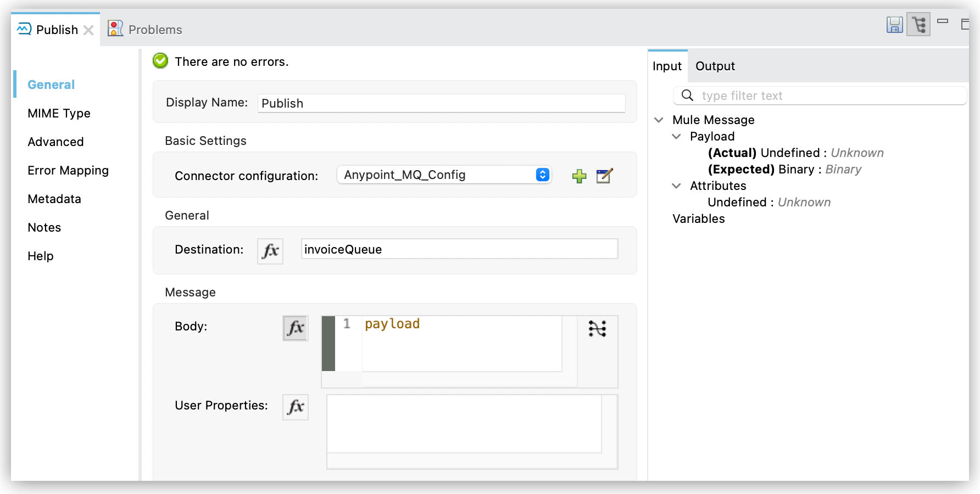This screenshot has width=980, height=494.
Task: Collapse the Mule Message node
Action: [659, 120]
